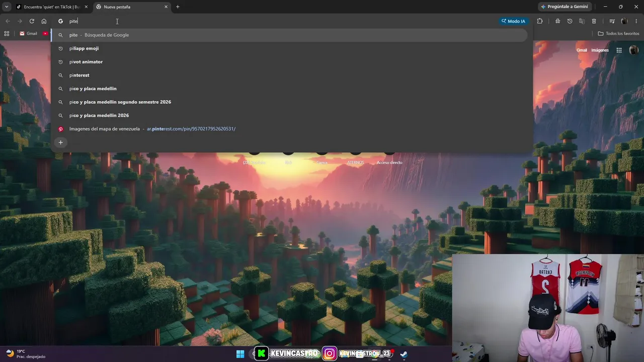644x362 pixels.
Task: Click the translate extension icon
Action: coord(582,21)
